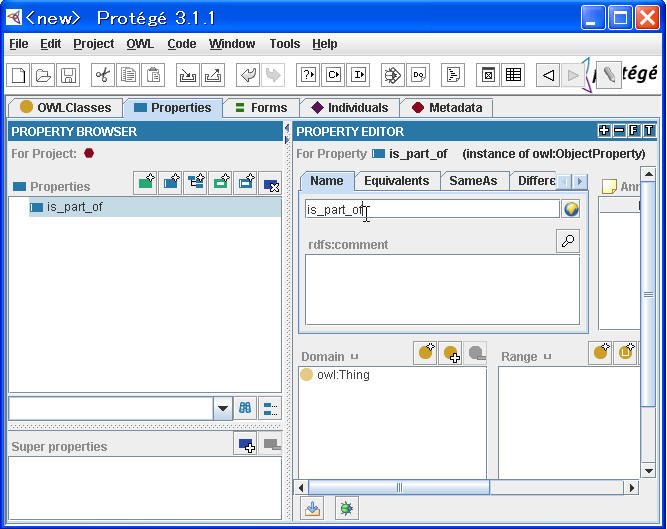
Task: Open the Edit menu
Action: click(51, 44)
